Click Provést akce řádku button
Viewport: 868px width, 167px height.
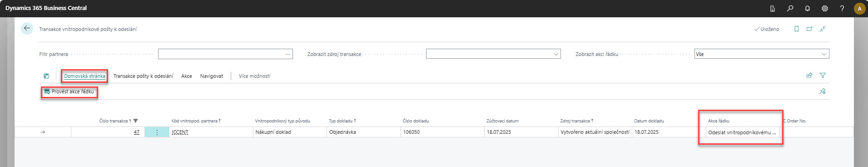tap(69, 91)
